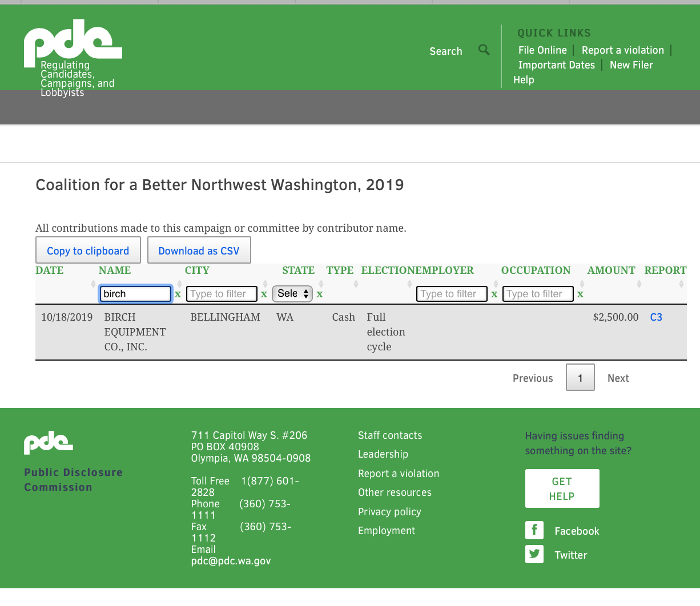700x606 pixels.
Task: Clear the name filter with x icon
Action: (178, 294)
